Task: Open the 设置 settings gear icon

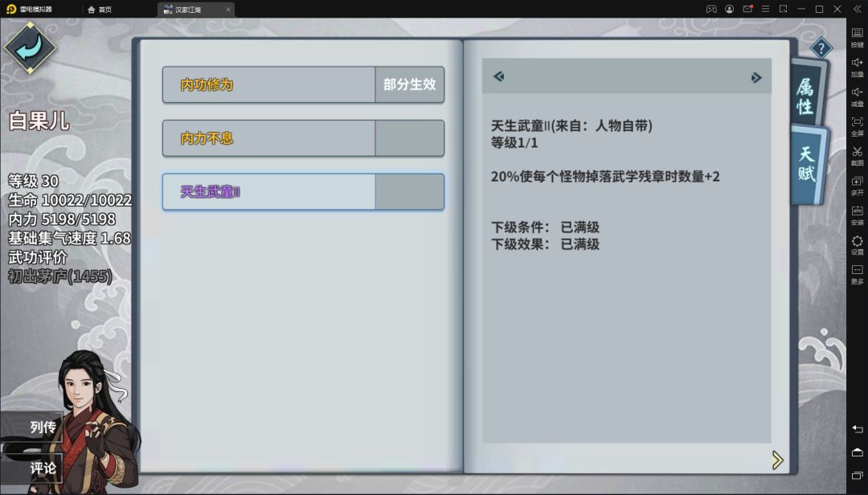Action: 857,245
